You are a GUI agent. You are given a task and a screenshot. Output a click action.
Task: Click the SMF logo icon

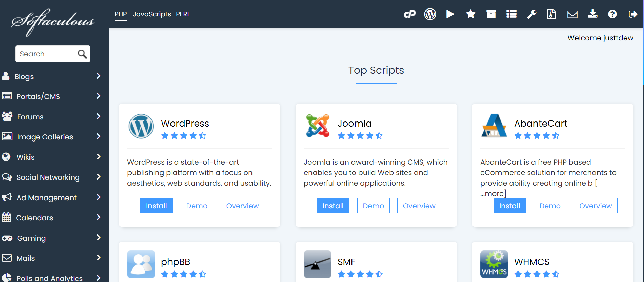pos(318,264)
